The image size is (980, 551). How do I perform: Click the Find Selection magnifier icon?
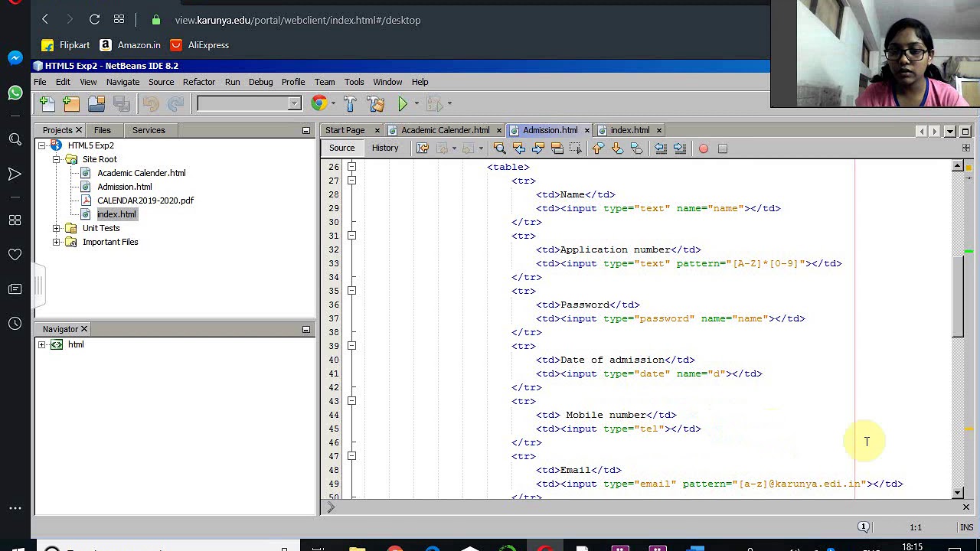click(x=499, y=148)
